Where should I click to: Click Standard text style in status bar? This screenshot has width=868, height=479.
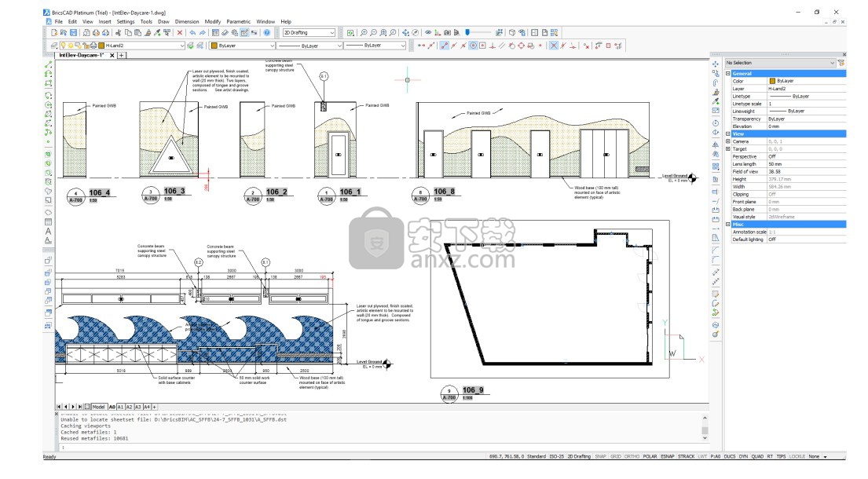click(x=537, y=456)
